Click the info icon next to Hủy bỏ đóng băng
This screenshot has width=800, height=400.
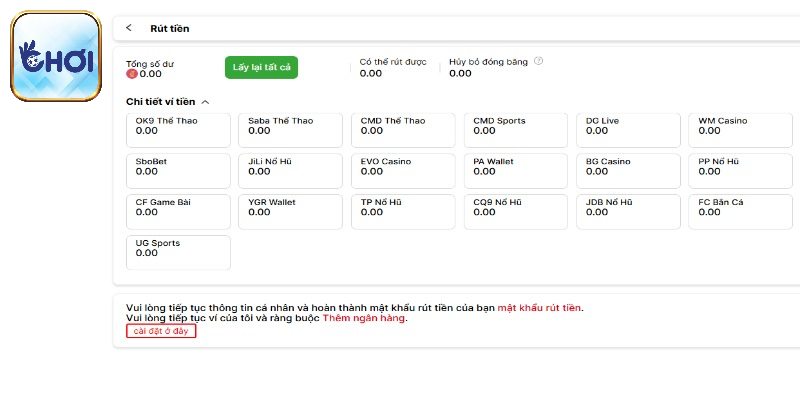pyautogui.click(x=539, y=61)
